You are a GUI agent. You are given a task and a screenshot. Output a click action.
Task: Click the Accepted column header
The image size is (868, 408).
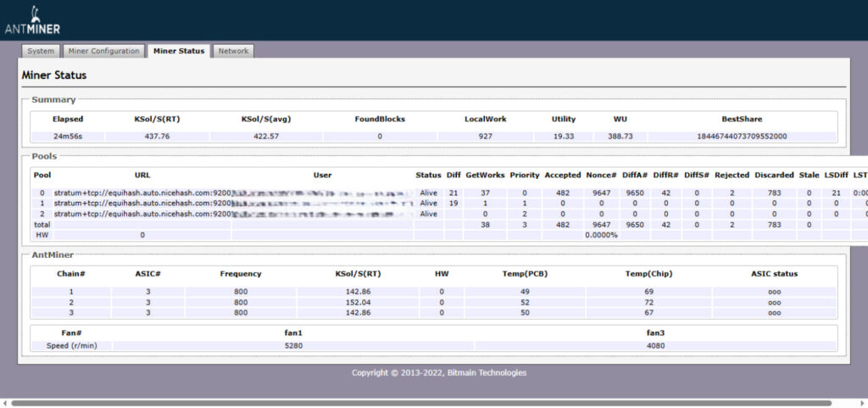click(562, 175)
